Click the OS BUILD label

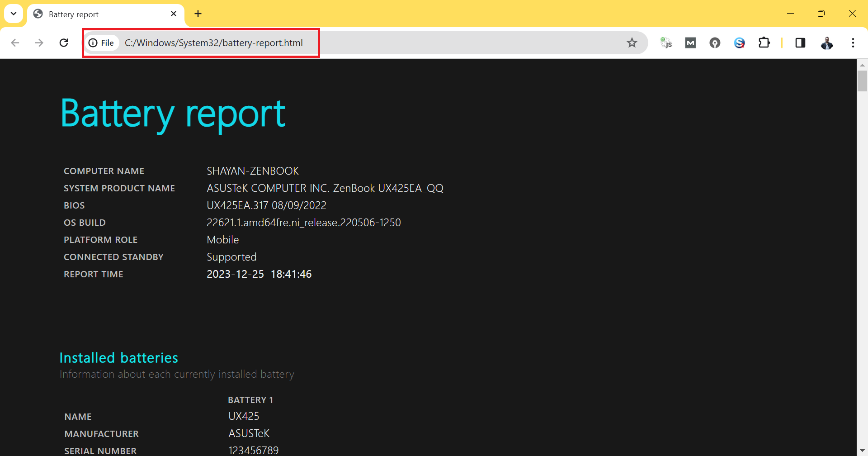point(85,223)
